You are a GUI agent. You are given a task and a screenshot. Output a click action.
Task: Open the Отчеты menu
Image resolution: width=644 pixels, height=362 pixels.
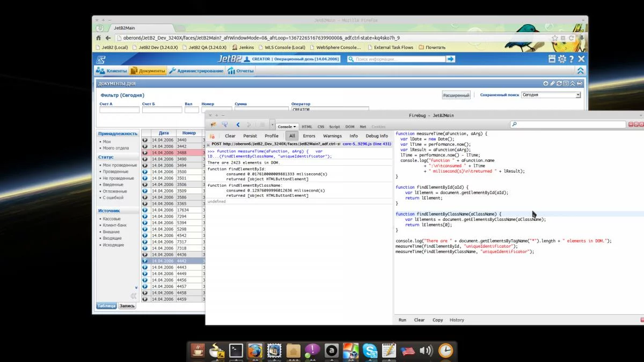point(241,71)
